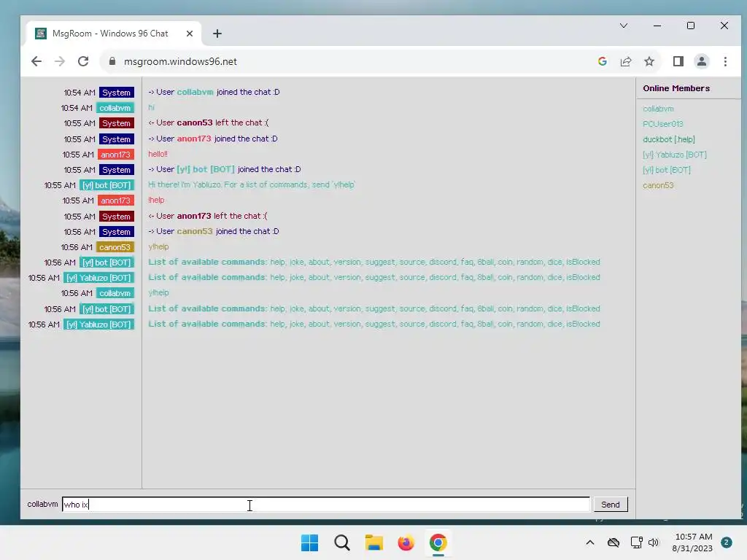Viewport: 747px width, 560px height.
Task: Open the volume tray icon
Action: (654, 542)
